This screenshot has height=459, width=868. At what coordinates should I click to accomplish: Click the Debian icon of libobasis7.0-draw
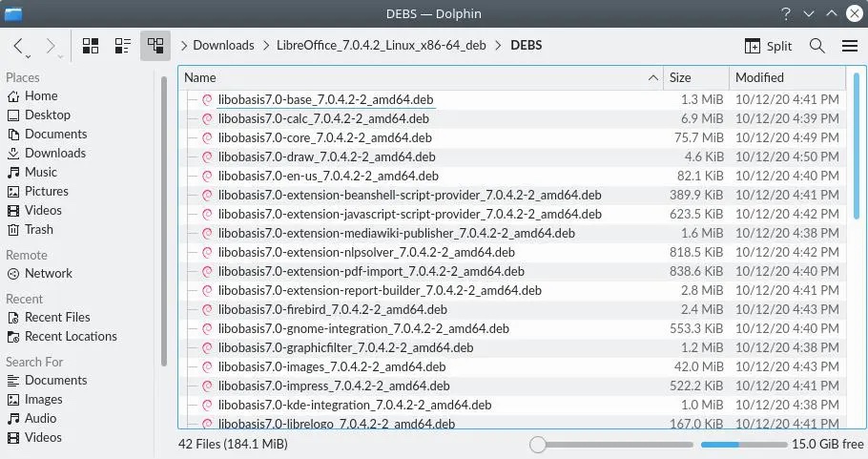[207, 156]
